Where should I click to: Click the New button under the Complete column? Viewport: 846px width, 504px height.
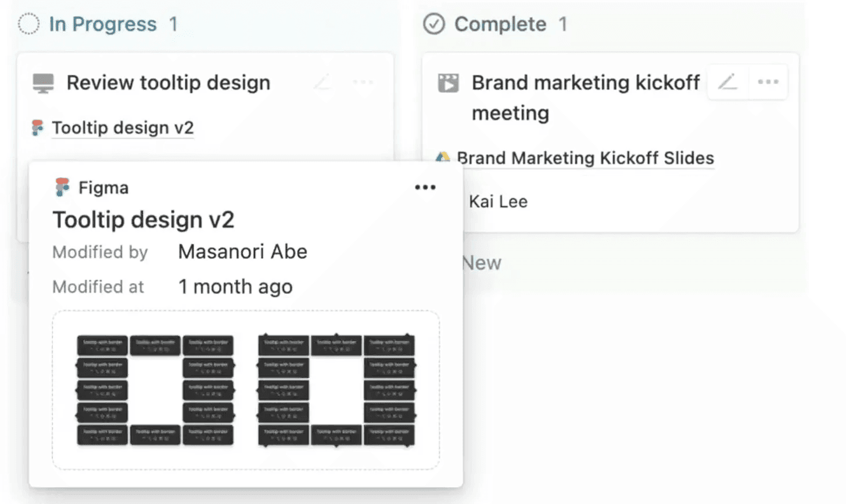[482, 263]
